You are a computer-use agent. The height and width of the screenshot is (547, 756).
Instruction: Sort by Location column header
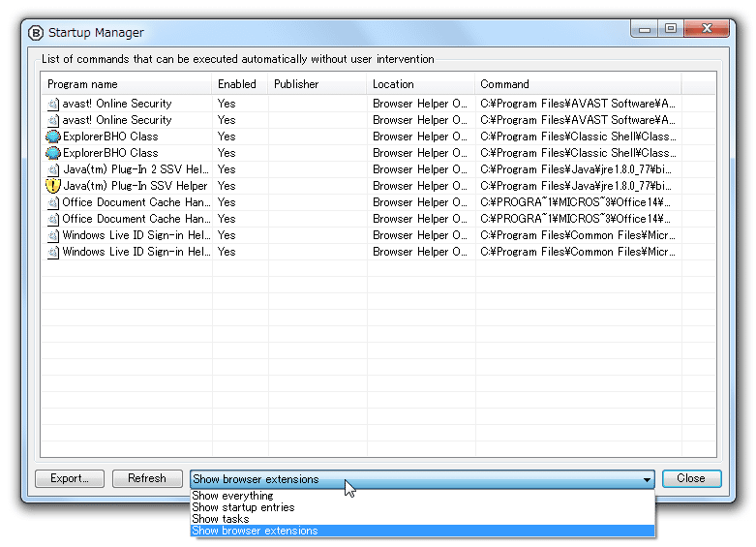point(420,84)
